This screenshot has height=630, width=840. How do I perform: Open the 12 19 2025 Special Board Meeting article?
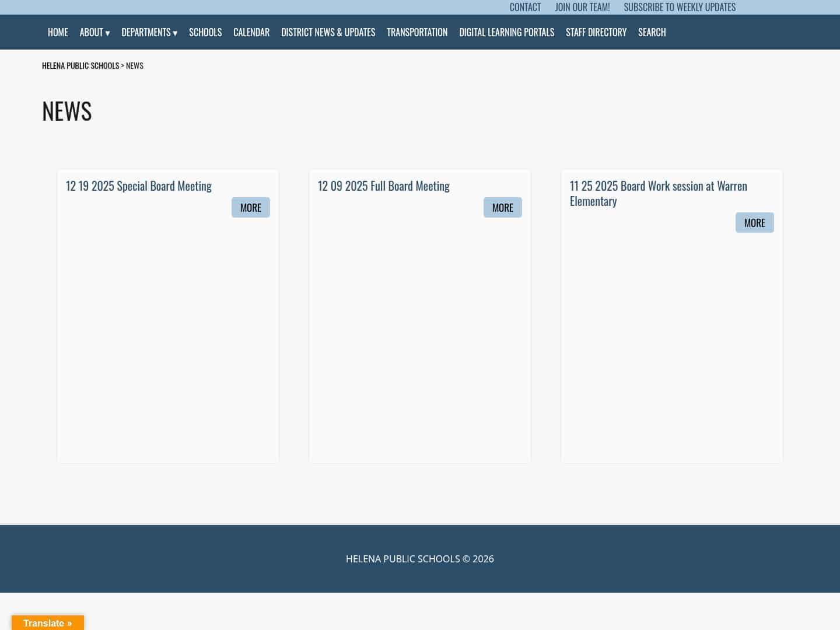139,185
